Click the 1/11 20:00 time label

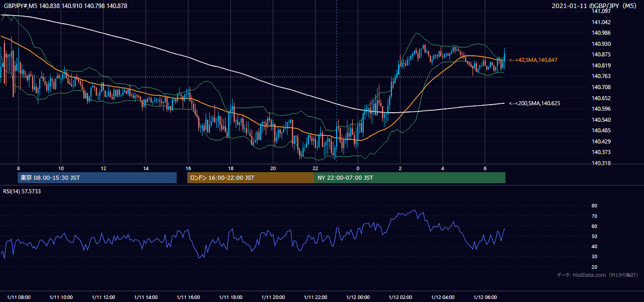click(x=273, y=297)
